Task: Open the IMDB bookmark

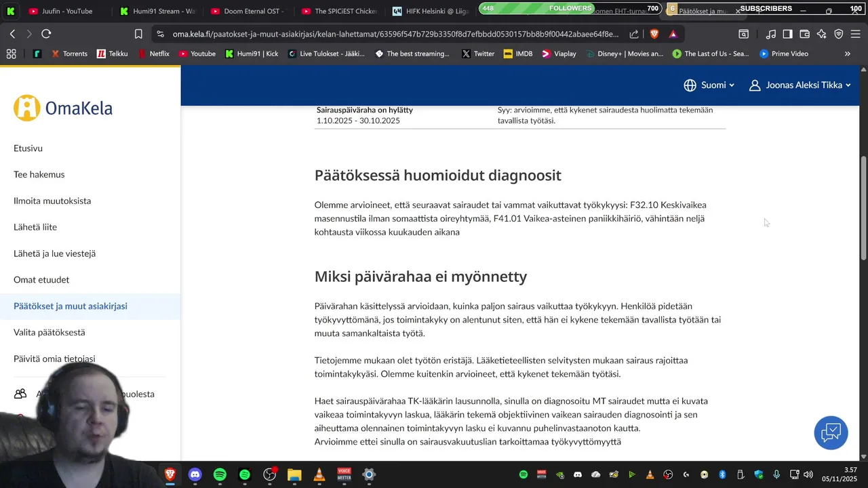Action: 518,54
